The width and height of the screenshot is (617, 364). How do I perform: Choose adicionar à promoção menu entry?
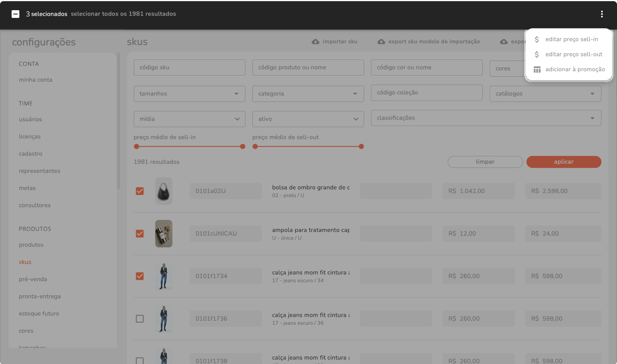click(x=575, y=69)
